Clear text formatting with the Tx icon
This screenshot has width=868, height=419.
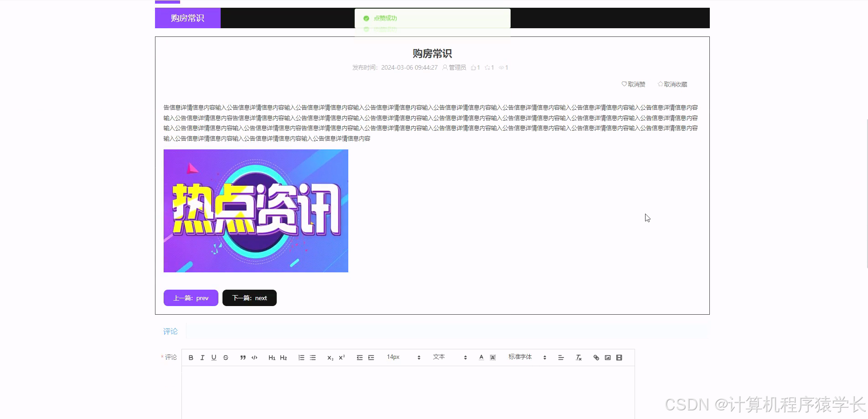coord(578,358)
